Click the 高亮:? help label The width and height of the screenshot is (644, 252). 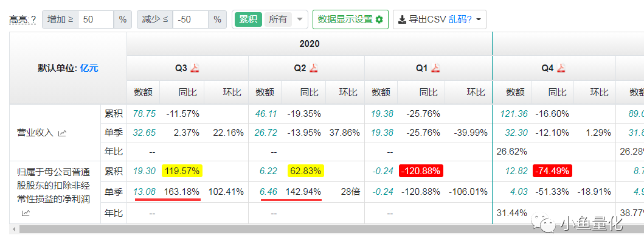pos(23,19)
